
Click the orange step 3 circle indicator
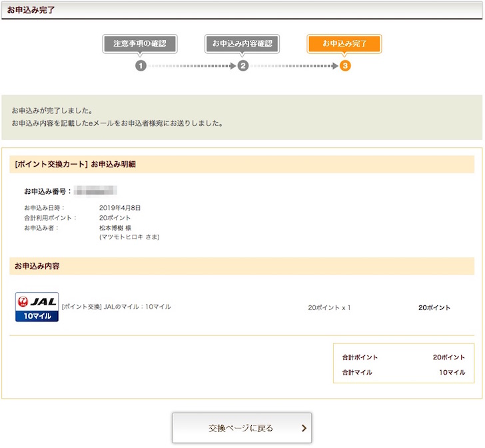point(345,65)
